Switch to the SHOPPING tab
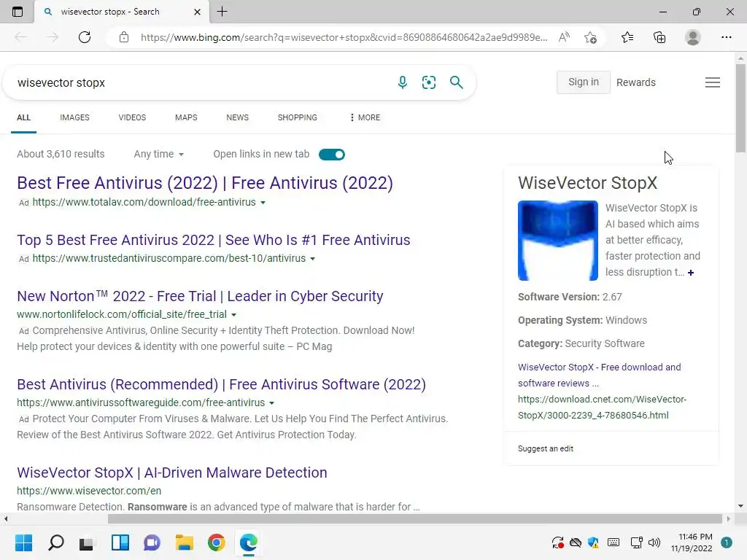 point(298,117)
